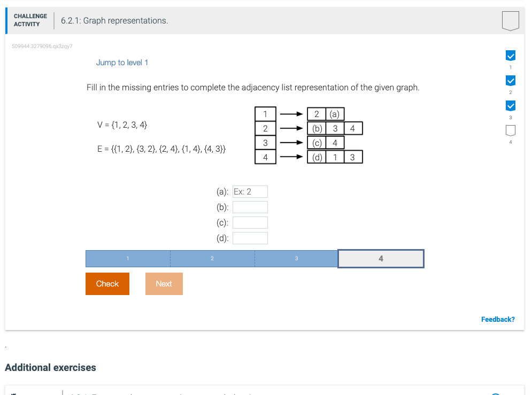
Task: Click the arrow icon from node 1
Action: coord(290,114)
